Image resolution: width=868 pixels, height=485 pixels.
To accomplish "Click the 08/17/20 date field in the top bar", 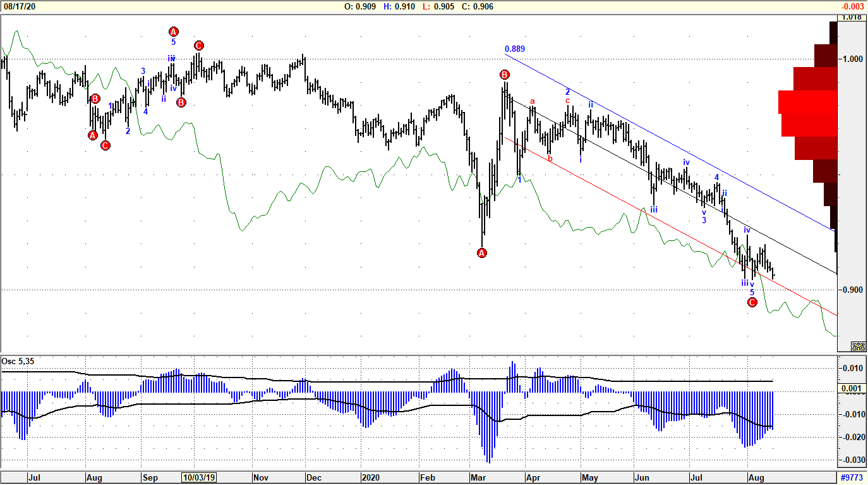I will 19,6.
